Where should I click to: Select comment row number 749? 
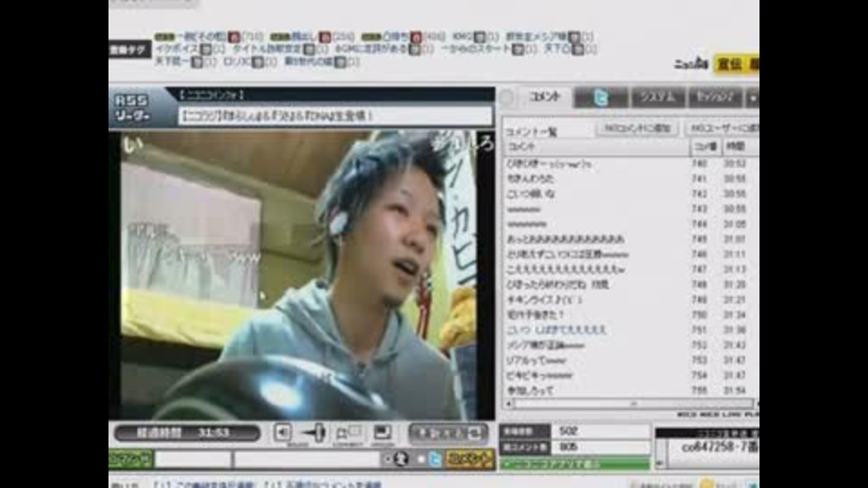(630, 299)
